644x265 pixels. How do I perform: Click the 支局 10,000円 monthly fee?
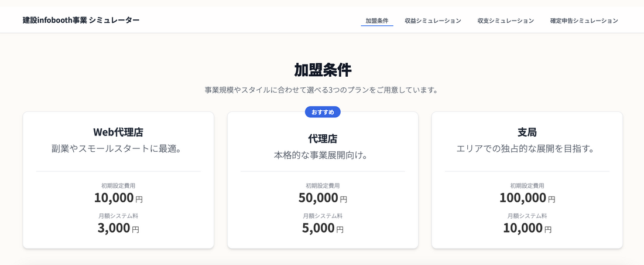(x=527, y=228)
